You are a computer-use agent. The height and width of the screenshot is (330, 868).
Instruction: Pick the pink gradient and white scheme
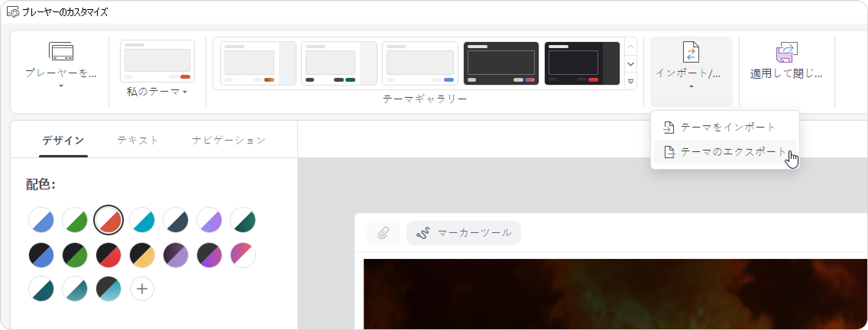(243, 254)
